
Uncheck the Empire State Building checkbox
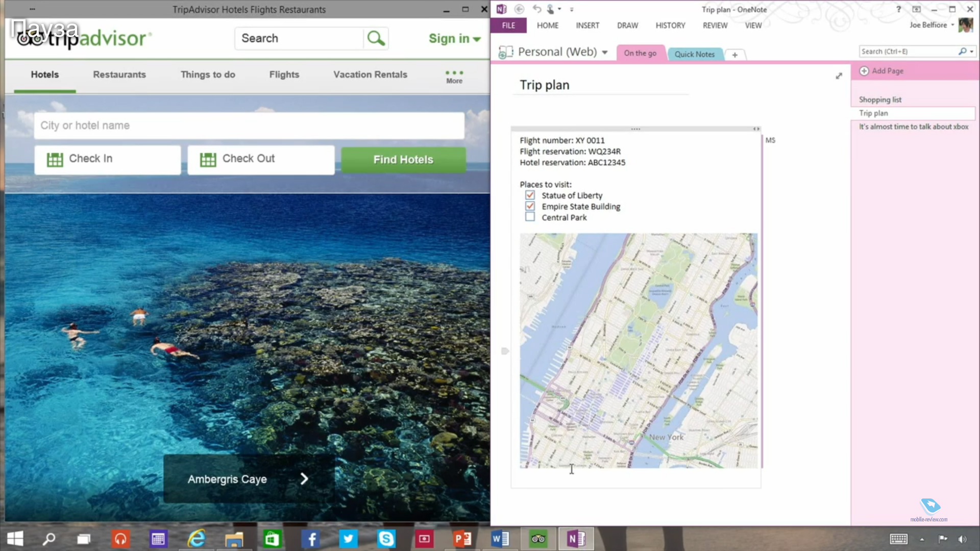(530, 206)
